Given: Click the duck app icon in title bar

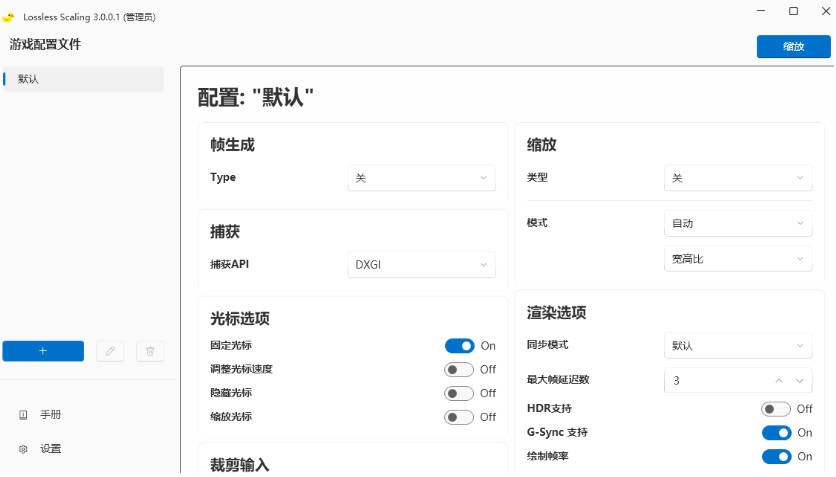Looking at the screenshot, I should click(x=8, y=17).
